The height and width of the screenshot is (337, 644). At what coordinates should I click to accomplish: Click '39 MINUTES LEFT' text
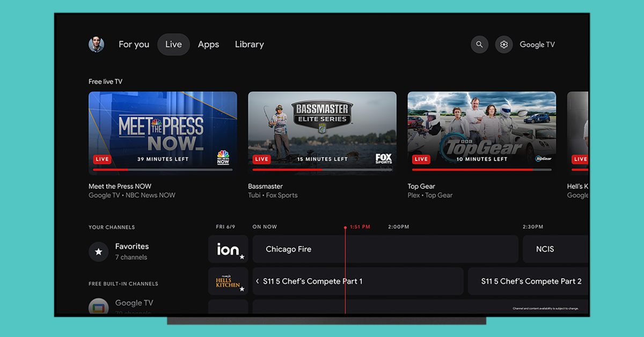(x=163, y=159)
